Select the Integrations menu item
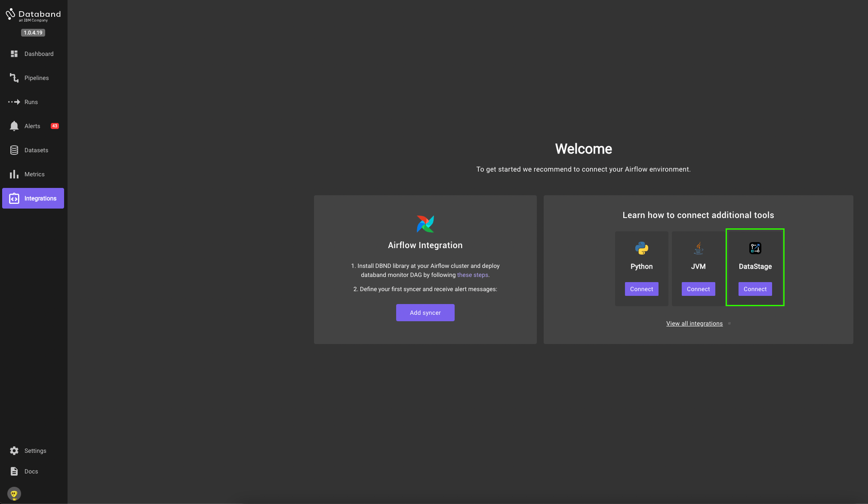 [33, 198]
